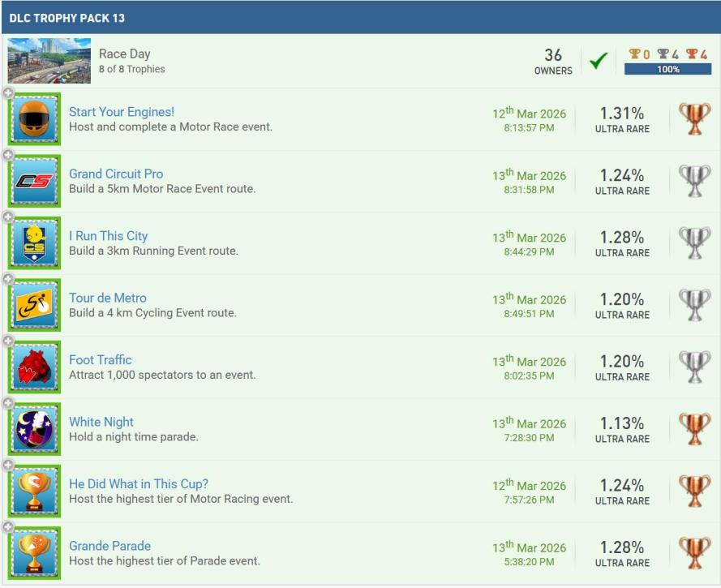Open the Race Day pack title

pos(125,54)
